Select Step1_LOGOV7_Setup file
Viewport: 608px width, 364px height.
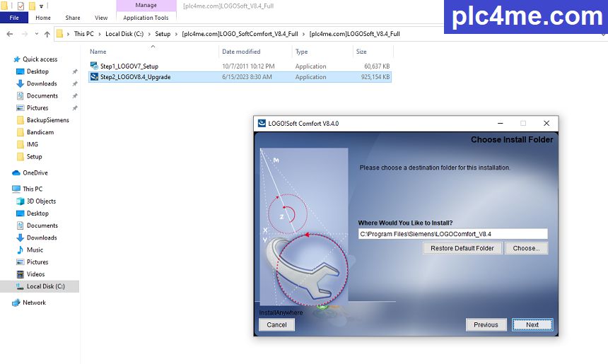click(240, 66)
